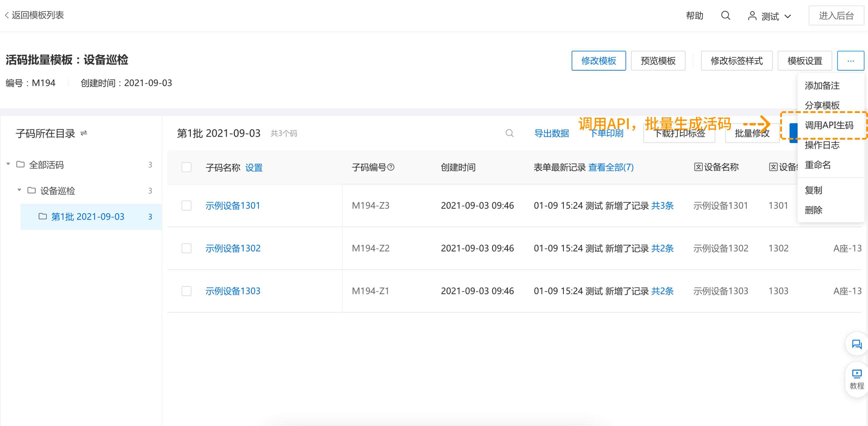This screenshot has width=868, height=426.
Task: Click the header search magnifier icon
Action: pos(726,15)
